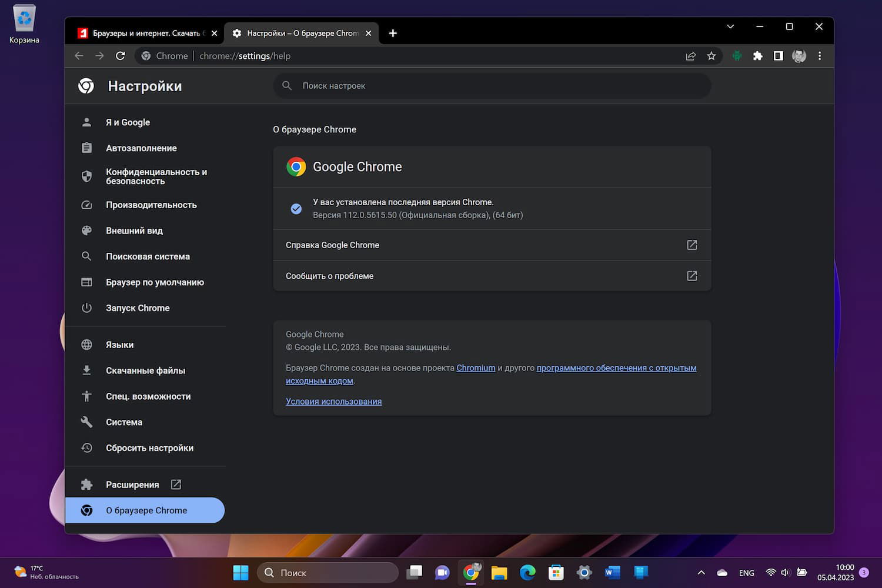
Task: Open the tab search chevron in title bar
Action: click(730, 26)
